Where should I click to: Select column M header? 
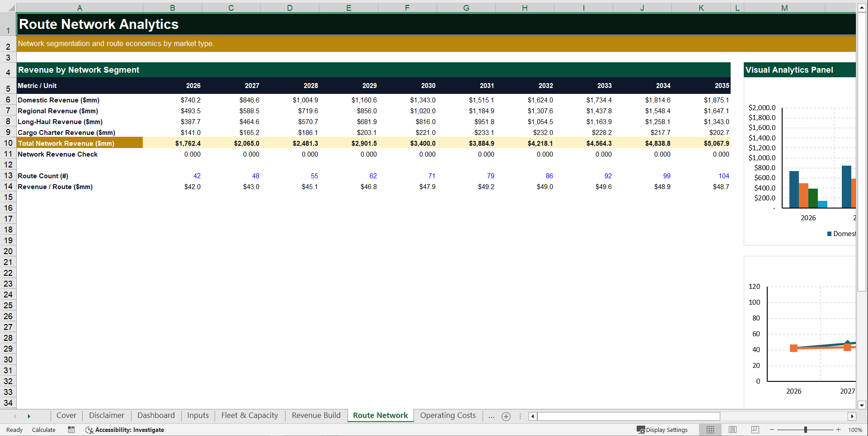[784, 8]
